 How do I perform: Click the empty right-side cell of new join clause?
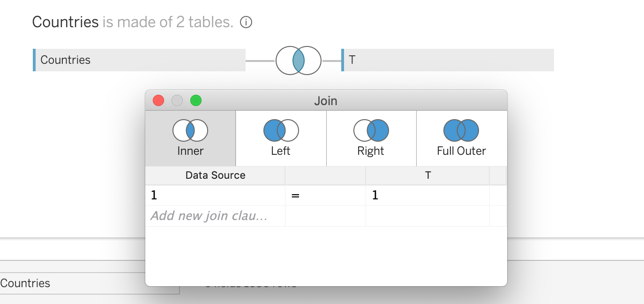tap(427, 216)
